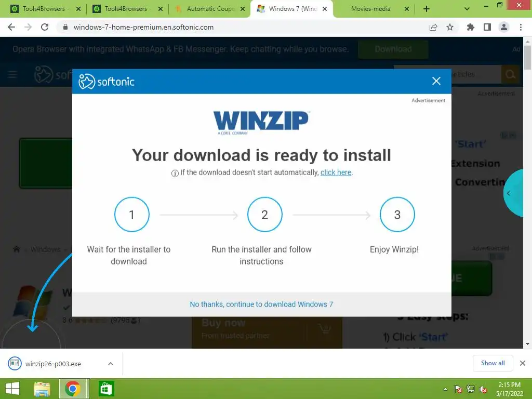Choose No thanks, continue to download Windows 7

[x=261, y=304]
